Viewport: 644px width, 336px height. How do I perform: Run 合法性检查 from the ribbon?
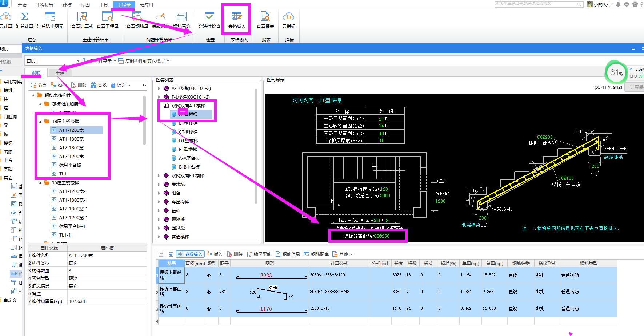click(x=209, y=20)
